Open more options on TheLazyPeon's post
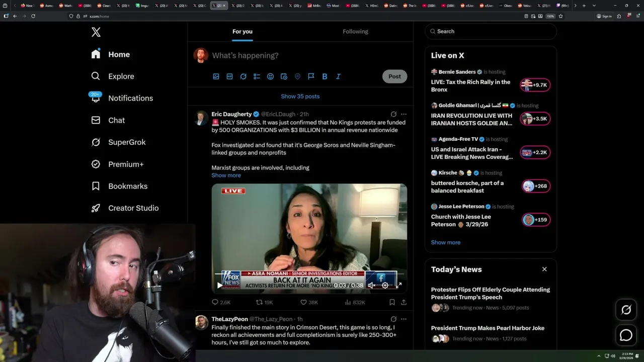The image size is (644, 362). (404, 319)
